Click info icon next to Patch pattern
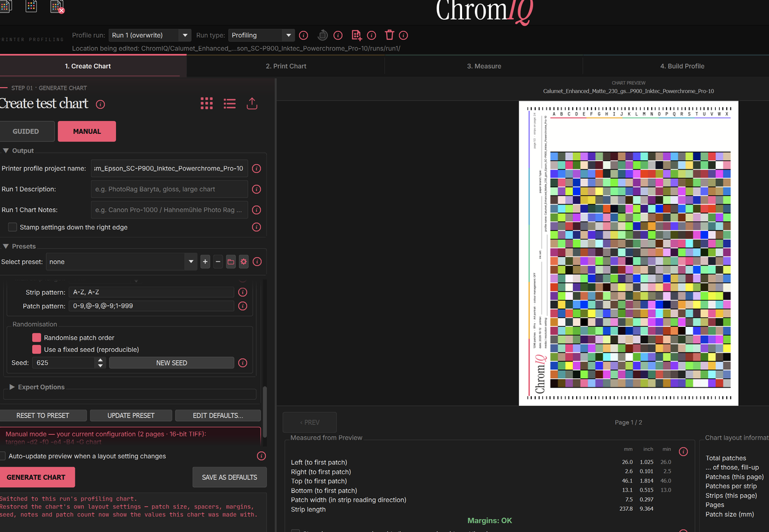Viewport: 769px width, 532px height. point(242,306)
